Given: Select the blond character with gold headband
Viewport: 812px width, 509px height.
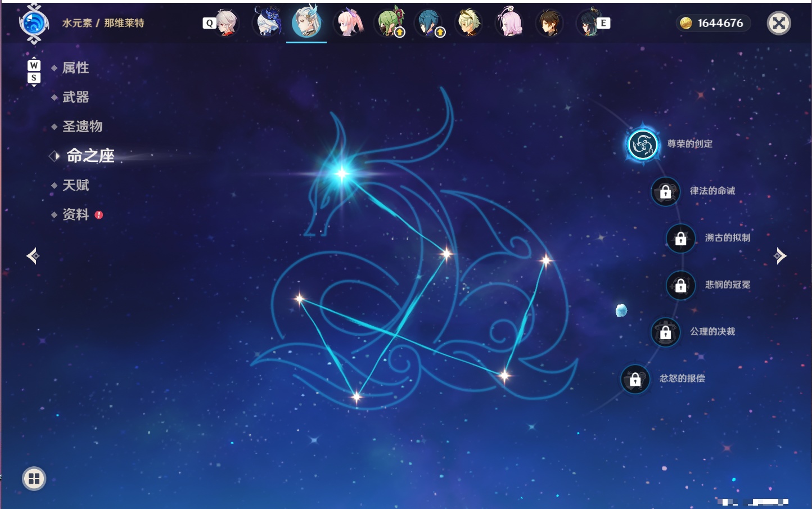Looking at the screenshot, I should (468, 23).
